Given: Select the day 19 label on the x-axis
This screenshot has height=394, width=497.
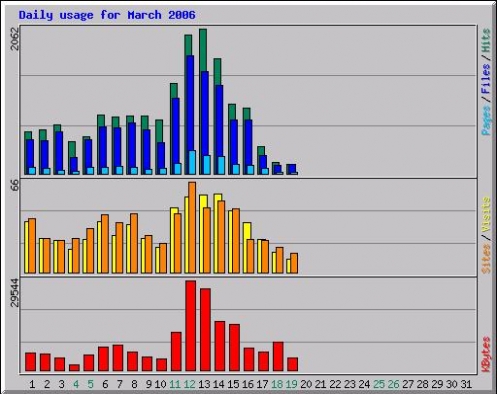Looking at the screenshot, I should tap(291, 384).
